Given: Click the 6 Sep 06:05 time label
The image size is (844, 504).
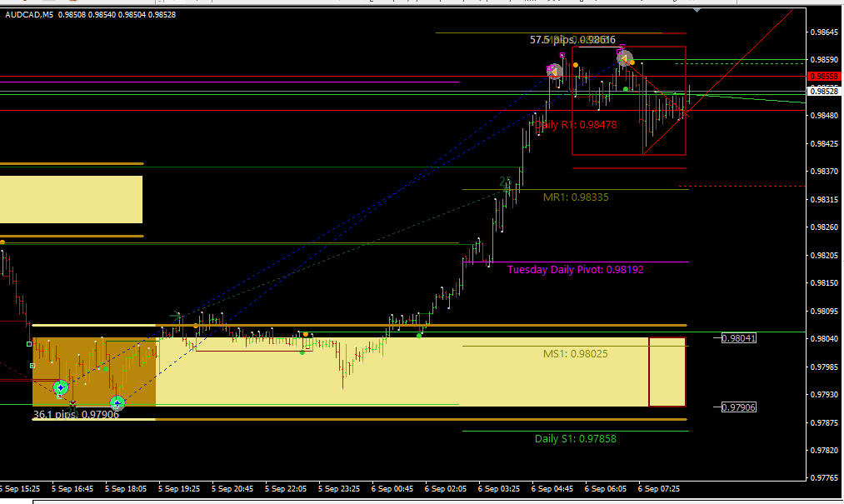Looking at the screenshot, I should coord(605,489).
